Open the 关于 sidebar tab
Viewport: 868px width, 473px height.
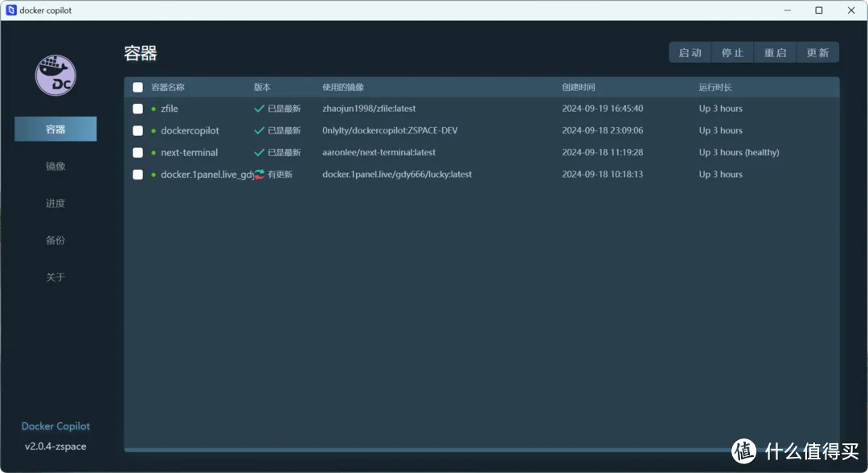coord(55,277)
